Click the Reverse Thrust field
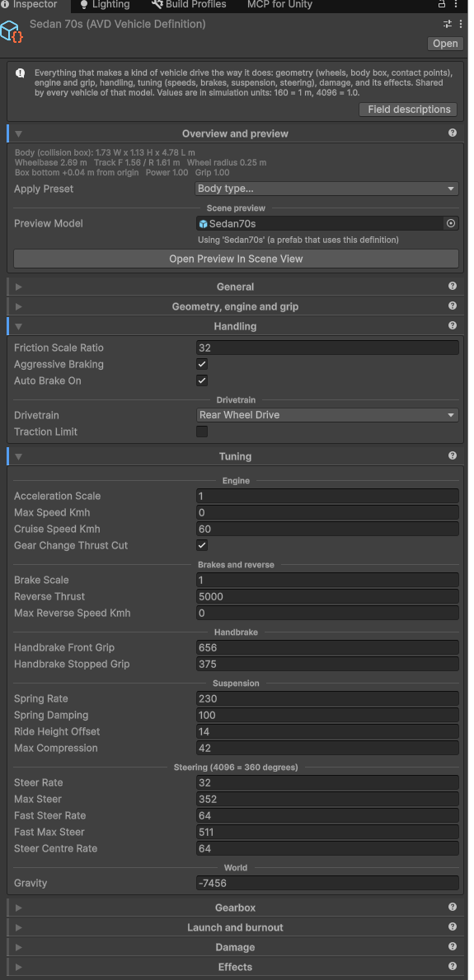 [327, 597]
